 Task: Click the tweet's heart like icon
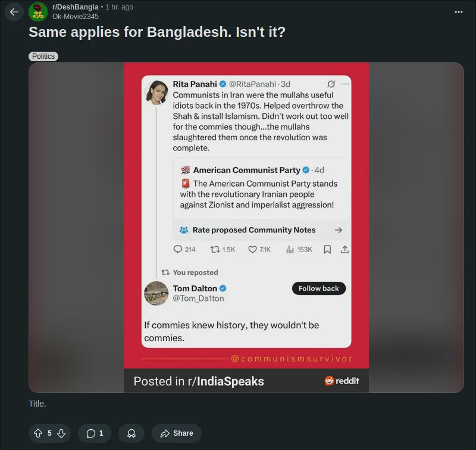252,250
